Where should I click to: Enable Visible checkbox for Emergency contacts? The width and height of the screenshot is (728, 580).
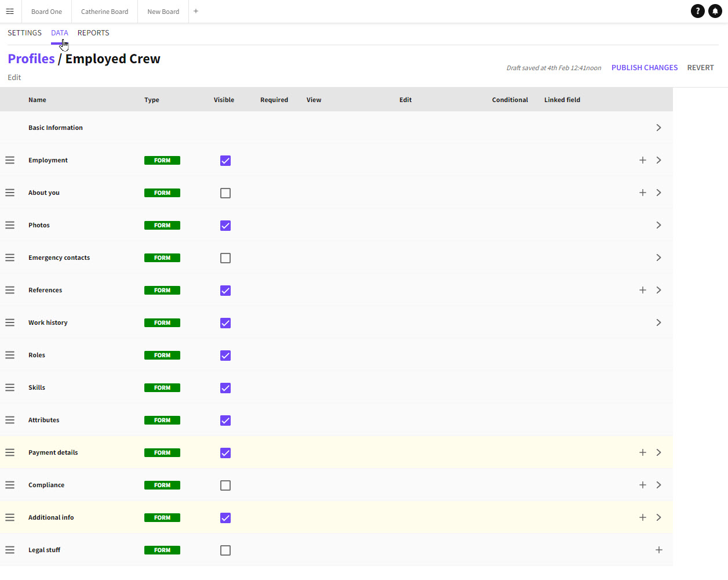click(x=225, y=258)
